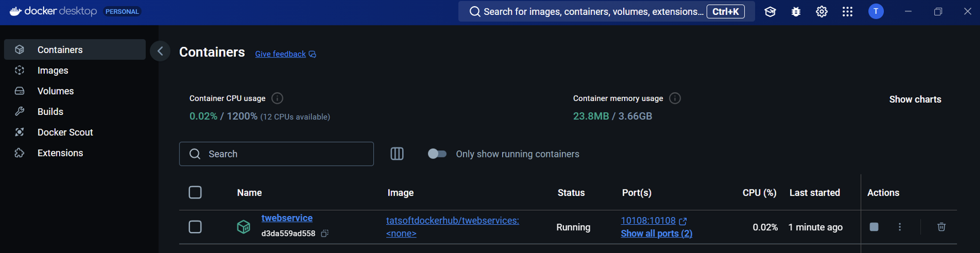The image size is (980, 253).
Task: Delete the twebservice container
Action: [x=941, y=227]
